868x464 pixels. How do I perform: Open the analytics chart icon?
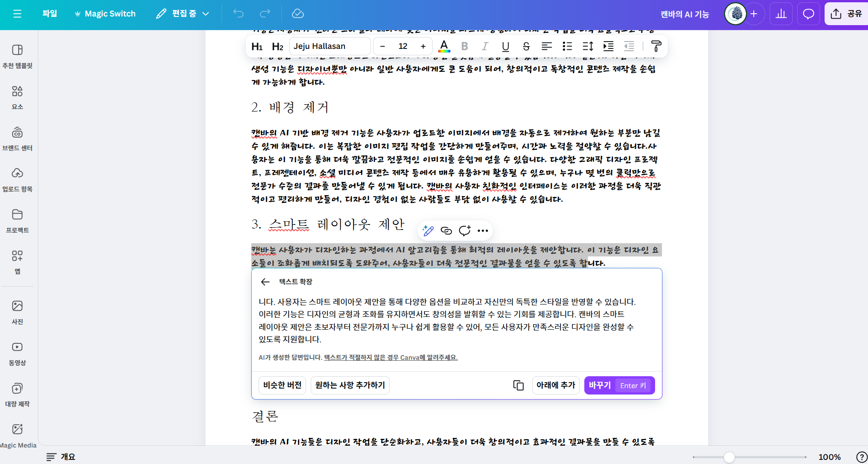781,14
